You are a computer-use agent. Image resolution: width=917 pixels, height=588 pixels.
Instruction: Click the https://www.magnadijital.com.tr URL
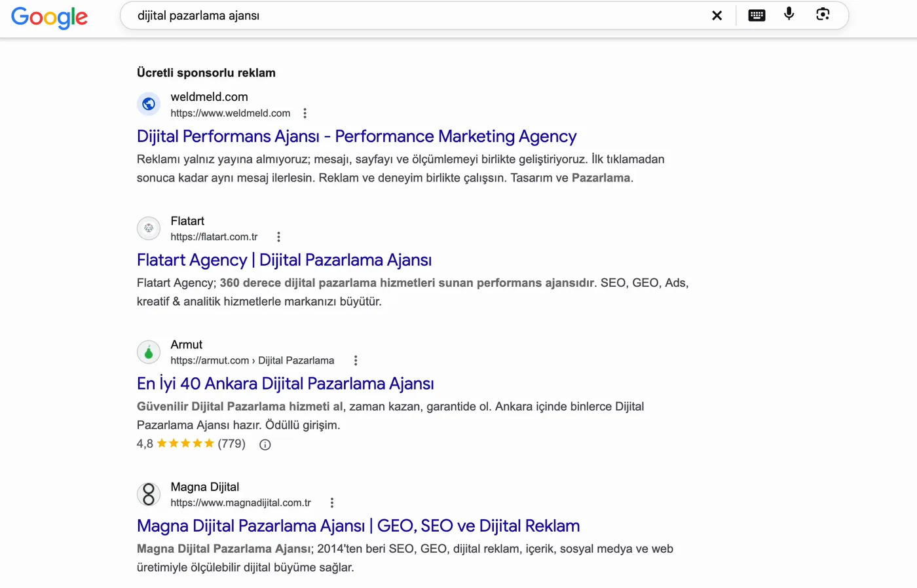click(241, 503)
